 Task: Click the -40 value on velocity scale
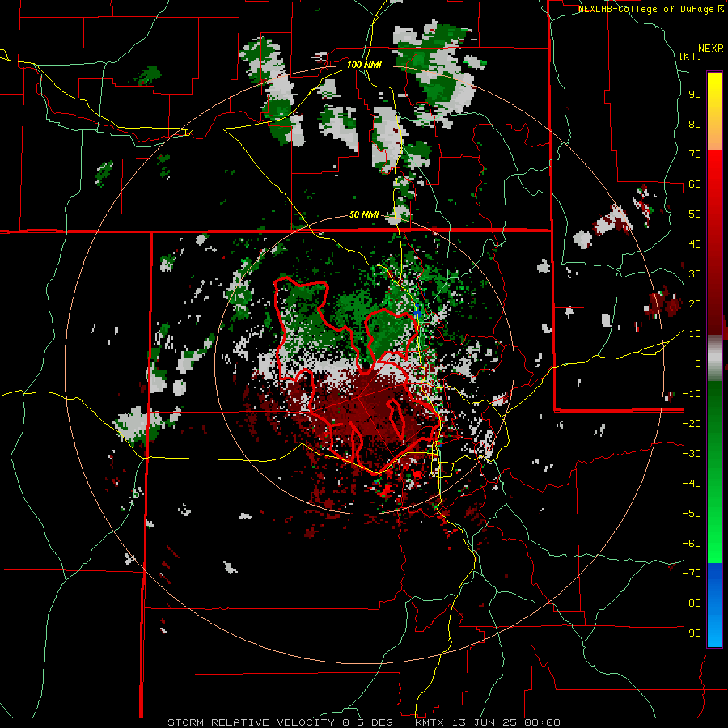pos(692,484)
